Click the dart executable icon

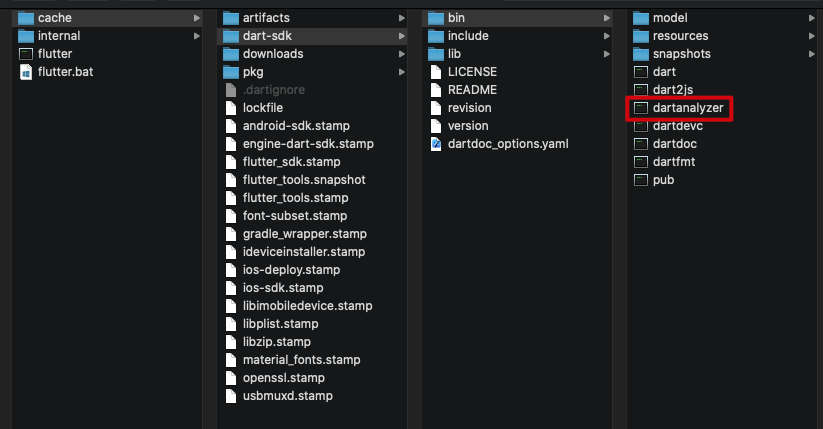[641, 72]
